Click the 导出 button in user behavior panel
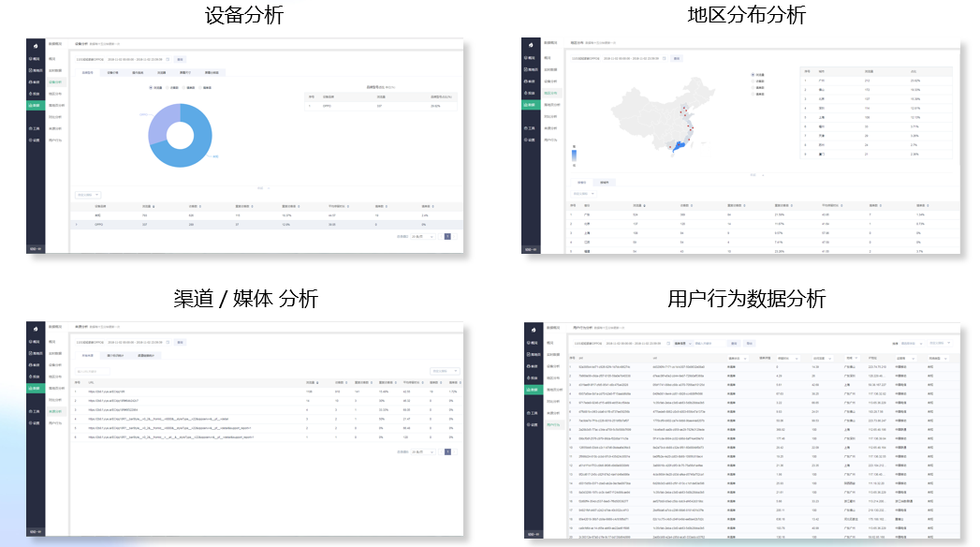The width and height of the screenshot is (980, 547). click(750, 344)
